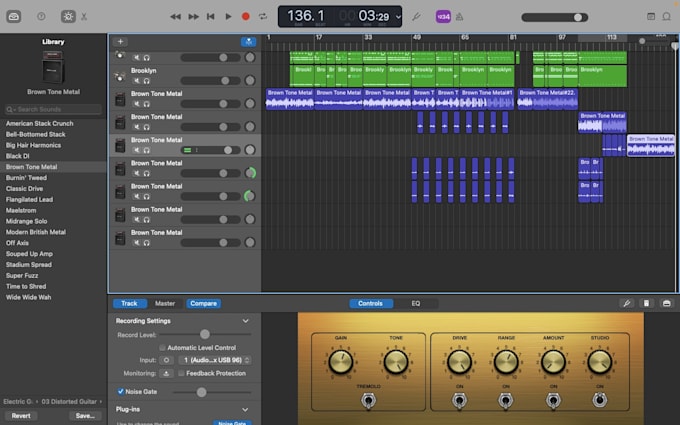Viewport: 680px width, 425px height.
Task: Select the Brooklyn drummer track icon
Action: tap(120, 77)
